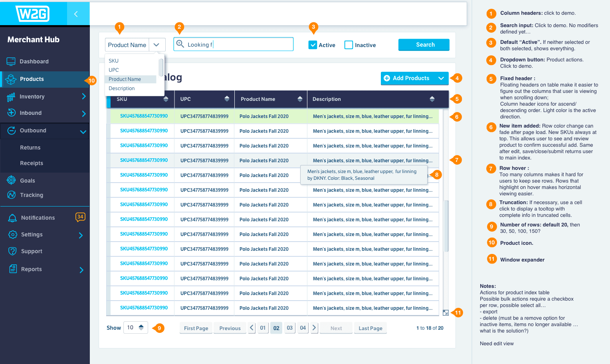Collapse sidebar using back arrow icon
610x364 pixels.
point(76,14)
